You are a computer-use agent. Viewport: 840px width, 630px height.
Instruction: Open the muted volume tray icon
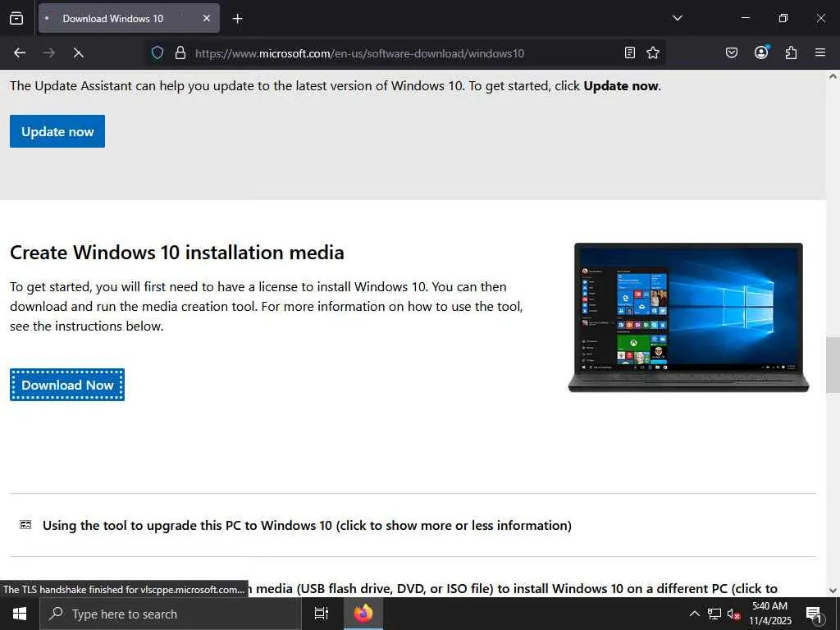(x=733, y=614)
